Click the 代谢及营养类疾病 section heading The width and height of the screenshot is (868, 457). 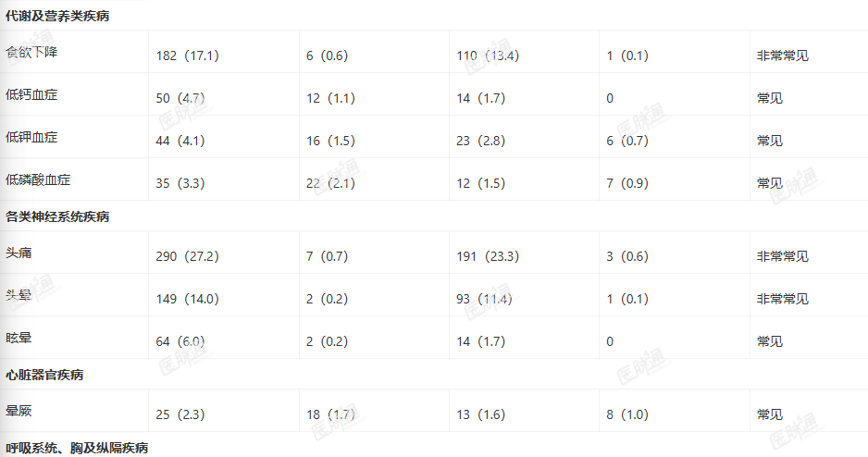(57, 16)
